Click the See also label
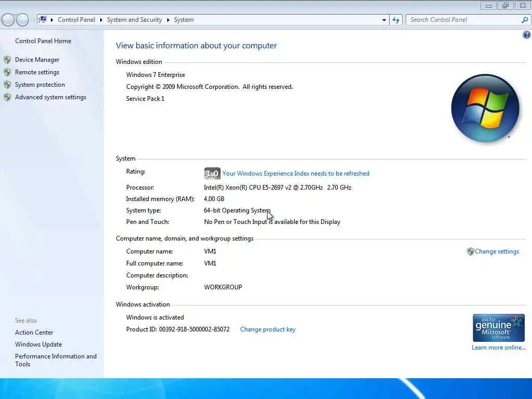 click(x=26, y=321)
